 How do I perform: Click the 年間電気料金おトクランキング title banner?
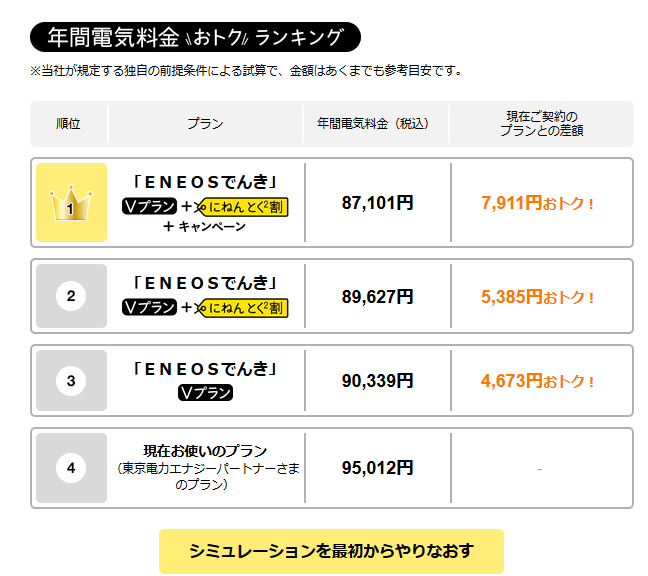[195, 38]
